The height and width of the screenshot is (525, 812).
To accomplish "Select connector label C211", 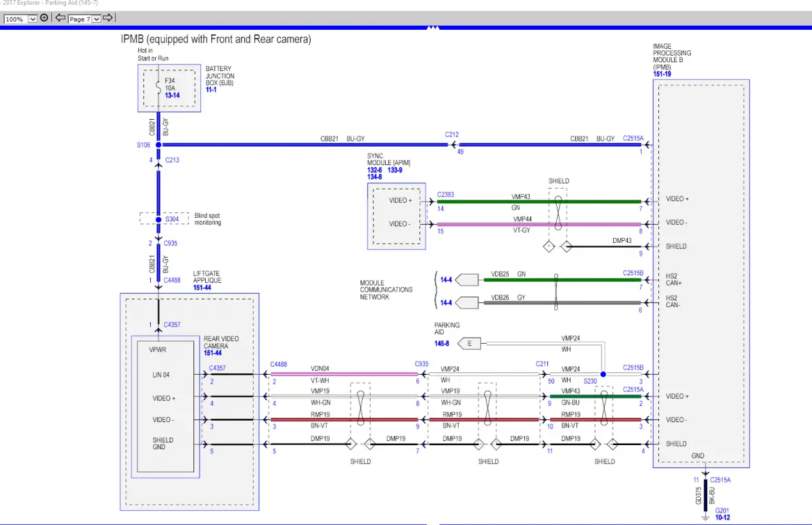I will tap(543, 364).
